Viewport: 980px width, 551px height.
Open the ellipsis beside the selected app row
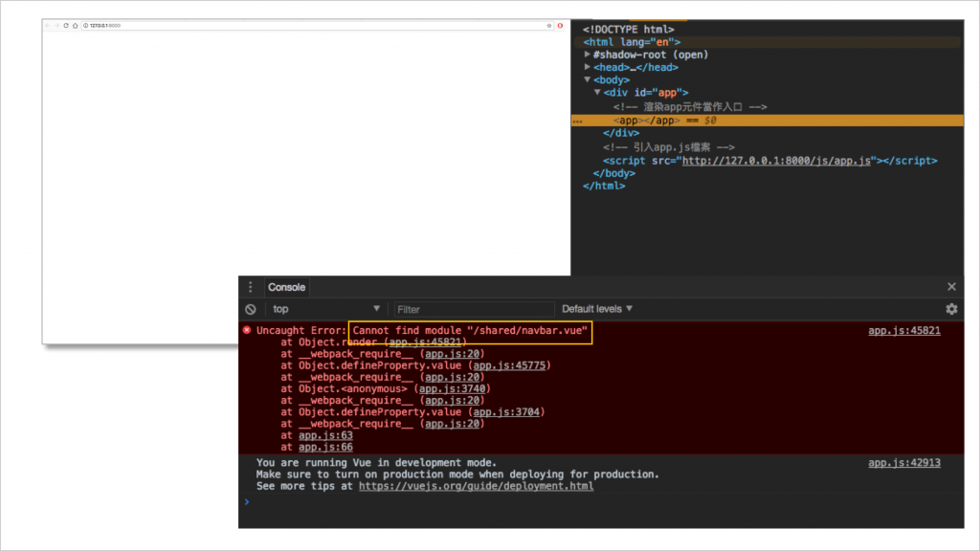pos(577,121)
